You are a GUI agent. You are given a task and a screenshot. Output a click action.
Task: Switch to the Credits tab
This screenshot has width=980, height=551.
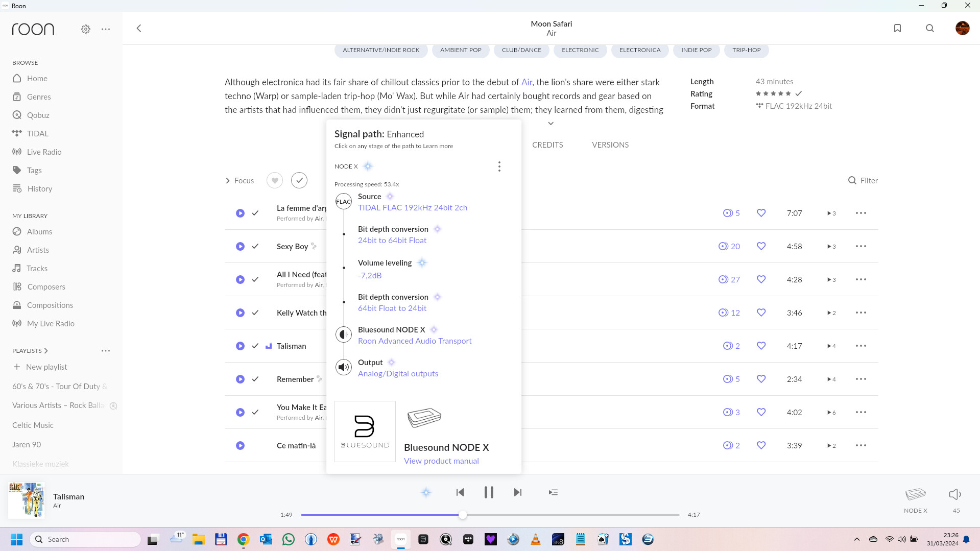(547, 145)
